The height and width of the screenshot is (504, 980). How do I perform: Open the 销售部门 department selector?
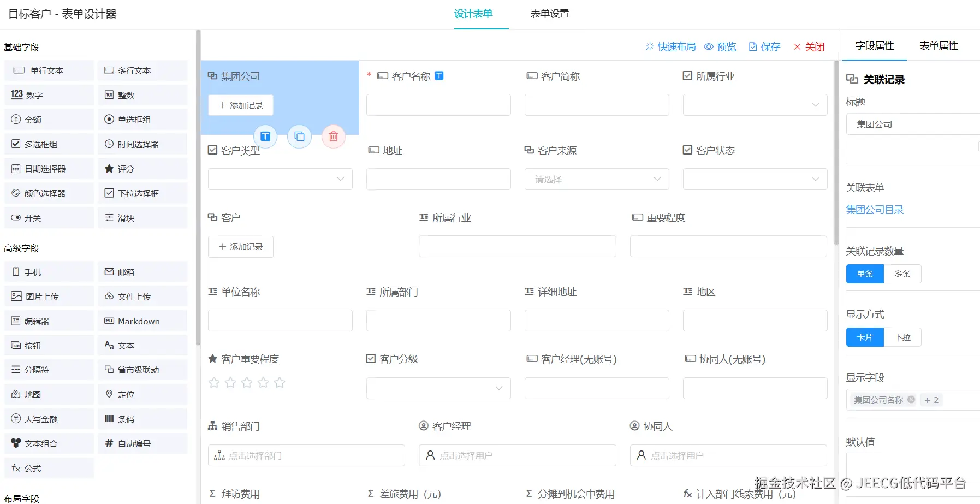(x=306, y=455)
